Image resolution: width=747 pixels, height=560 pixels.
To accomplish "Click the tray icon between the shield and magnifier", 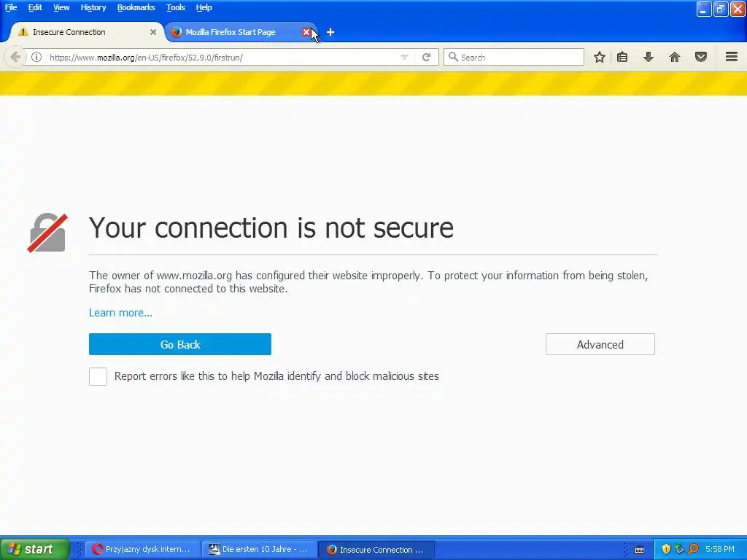I will 679,549.
